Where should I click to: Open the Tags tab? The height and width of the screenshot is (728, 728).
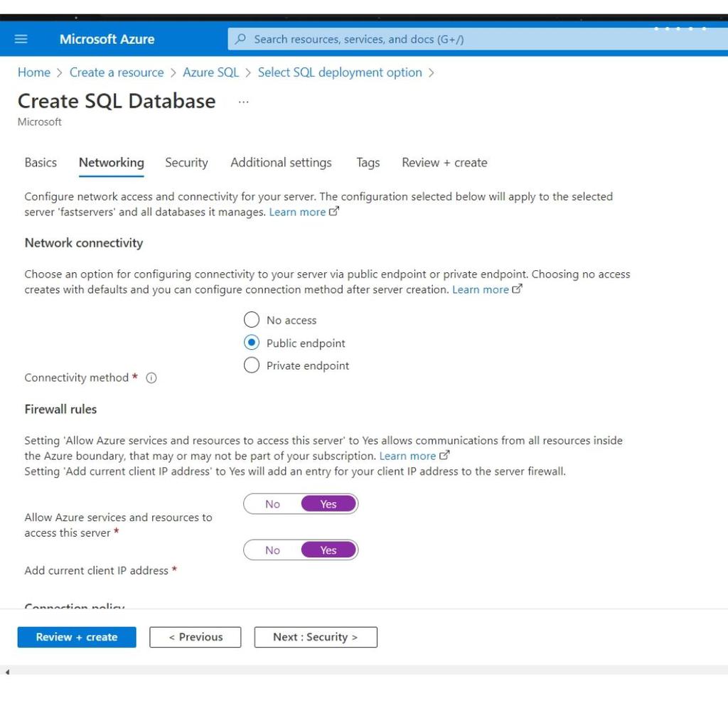point(368,163)
